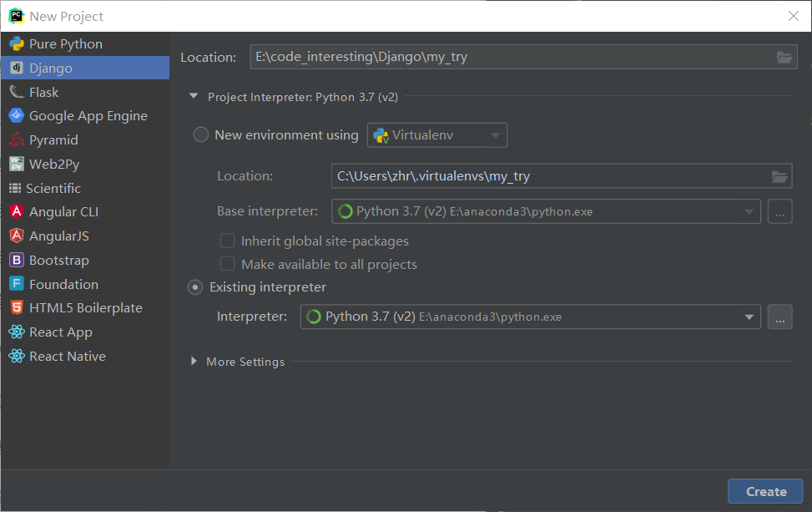Viewport: 812px width, 512px height.
Task: Expand More Settings section
Action: coord(194,361)
